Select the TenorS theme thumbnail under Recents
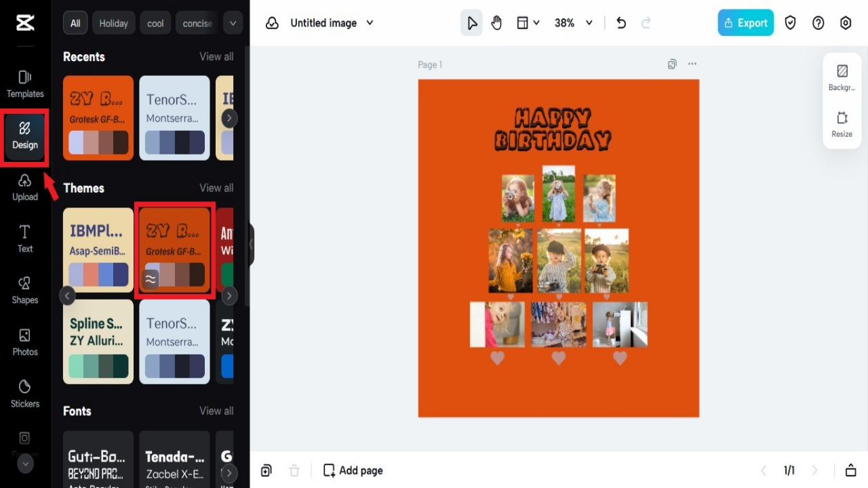 pos(174,118)
